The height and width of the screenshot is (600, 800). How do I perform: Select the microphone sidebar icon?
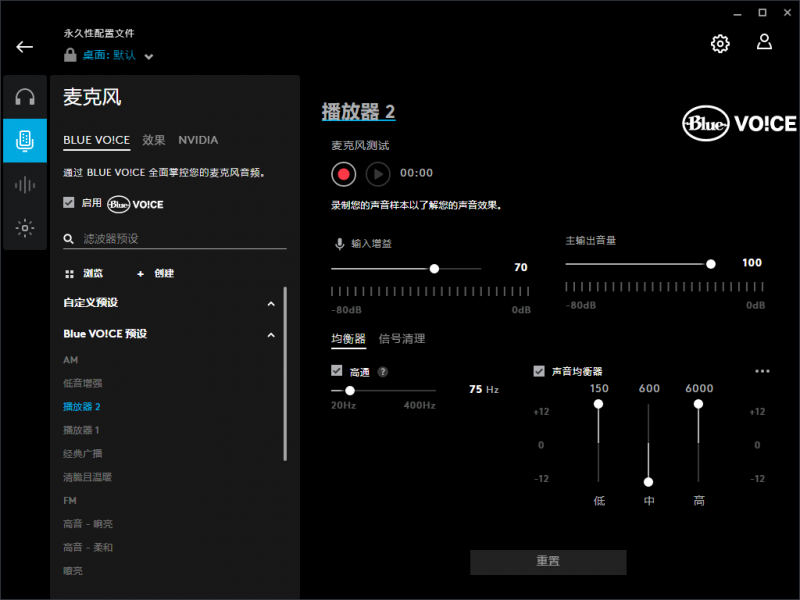pos(25,141)
